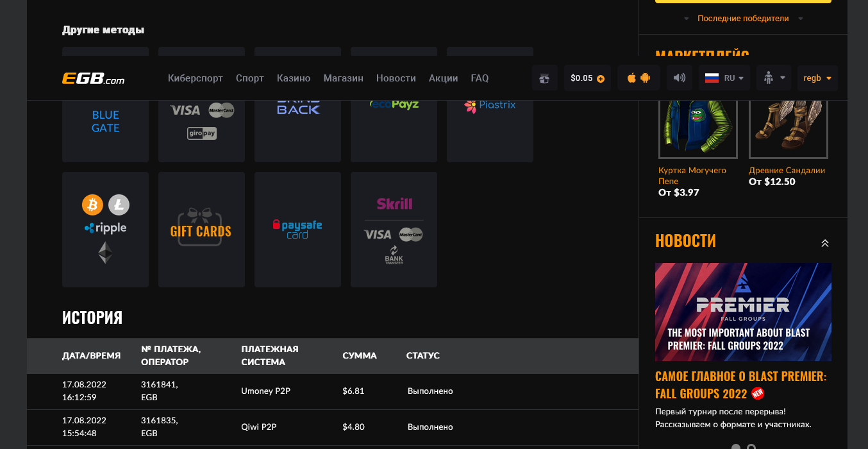Screen dimensions: 868x449
Task: Collapse the НОВОСТИ section with the double chevron
Action: click(825, 243)
